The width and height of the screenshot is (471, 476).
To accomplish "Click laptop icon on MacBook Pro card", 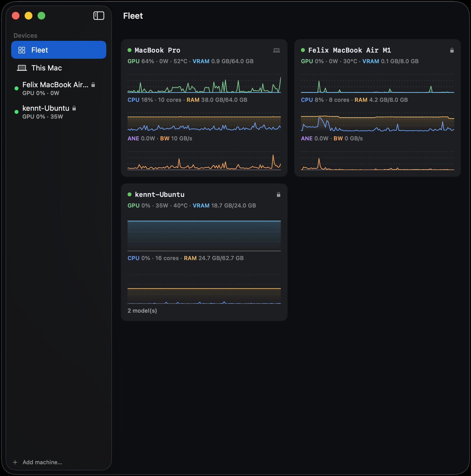I will (276, 50).
